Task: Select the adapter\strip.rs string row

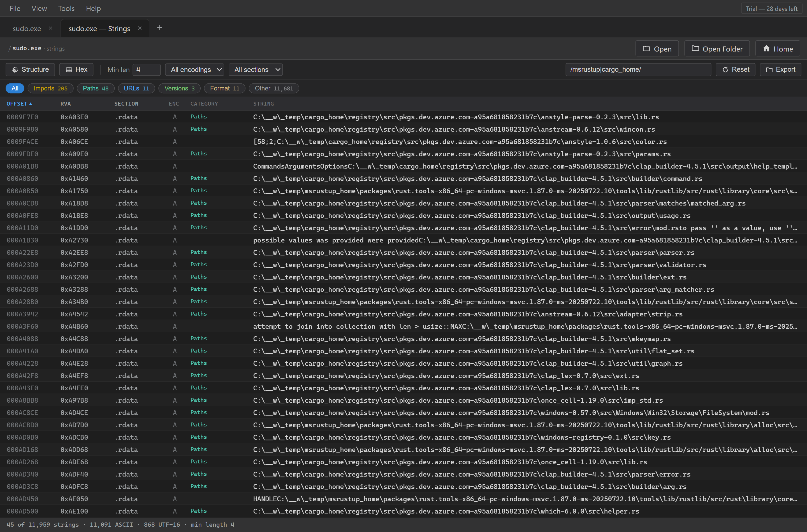Action: point(403,314)
